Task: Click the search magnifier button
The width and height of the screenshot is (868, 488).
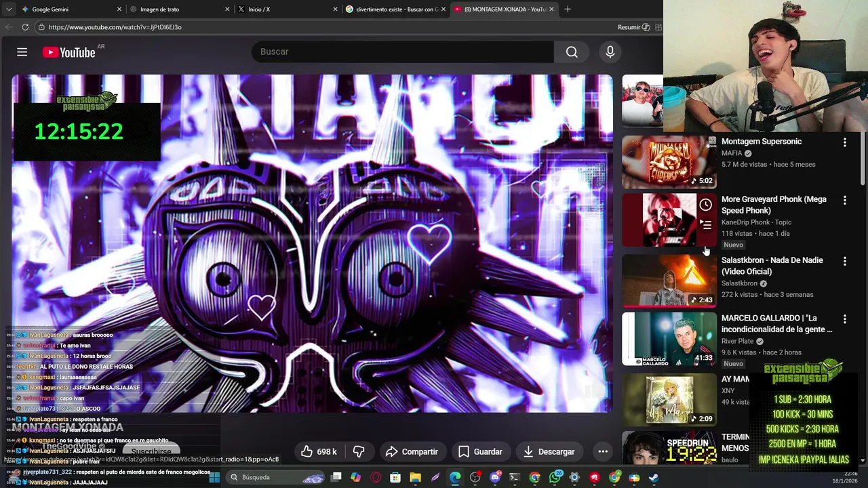Action: [x=572, y=52]
